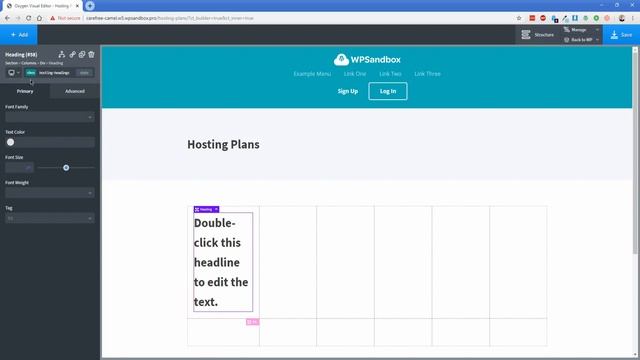Close the Oxygen Visual Editor tab
This screenshot has height=360, width=640.
(x=77, y=6)
